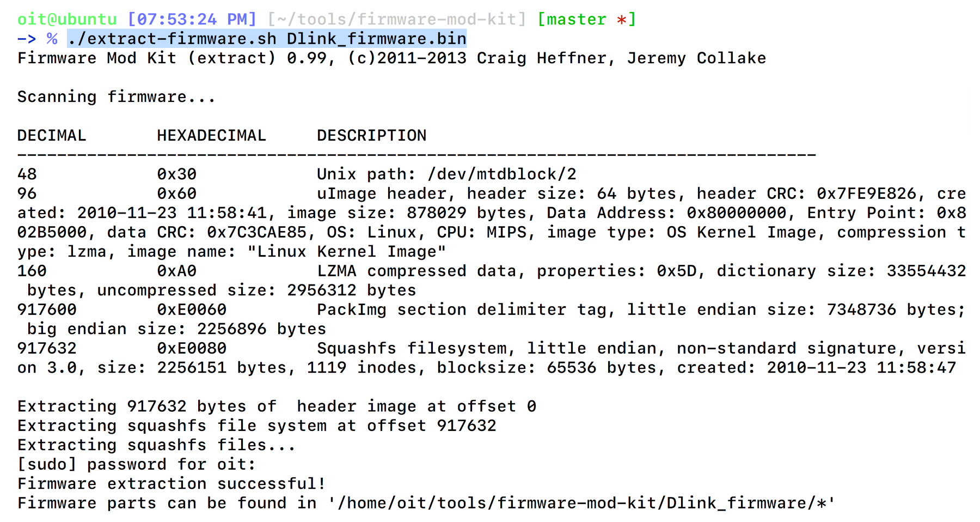Click the master git branch indicator
This screenshot has height=522, width=980.
577,19
